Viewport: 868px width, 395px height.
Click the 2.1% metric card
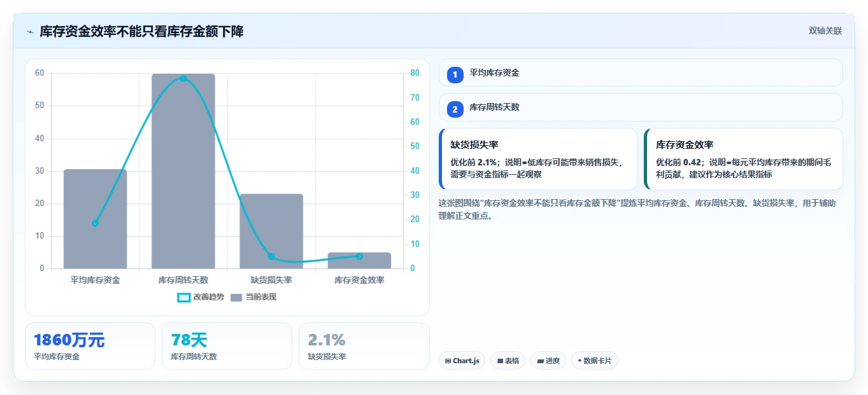[364, 346]
